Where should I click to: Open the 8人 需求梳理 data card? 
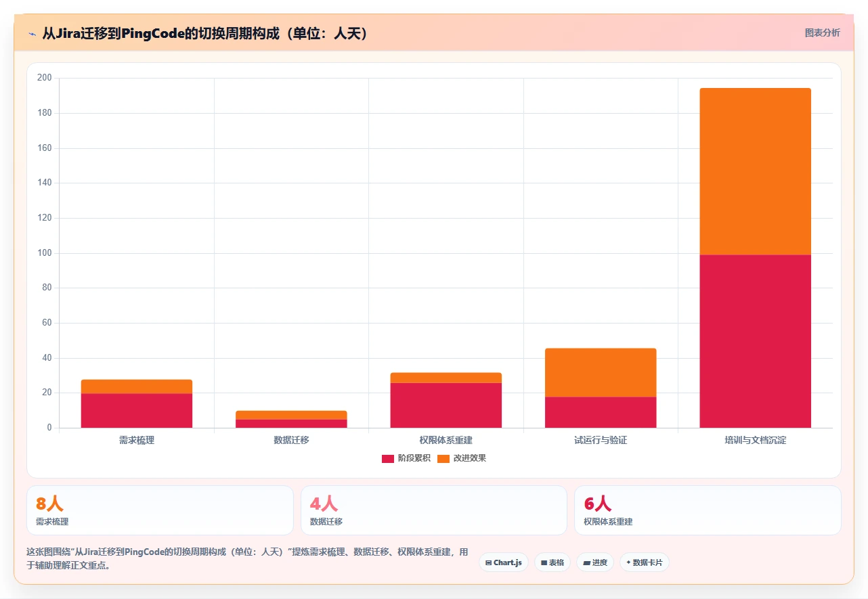pyautogui.click(x=160, y=510)
